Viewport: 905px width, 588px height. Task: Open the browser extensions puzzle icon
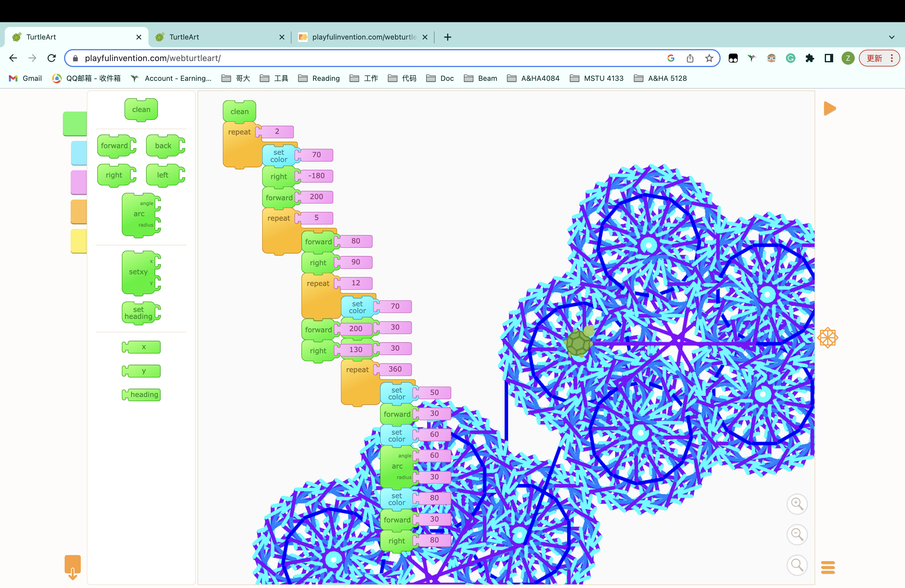coord(810,58)
